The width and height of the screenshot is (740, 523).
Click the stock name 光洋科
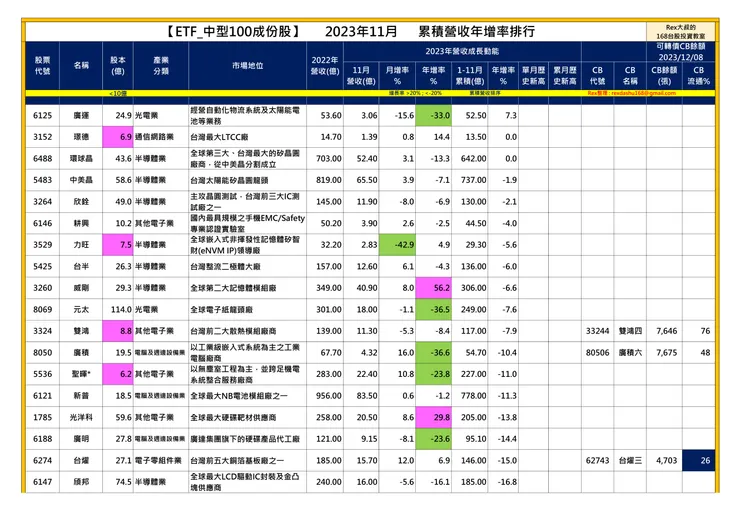click(81, 417)
